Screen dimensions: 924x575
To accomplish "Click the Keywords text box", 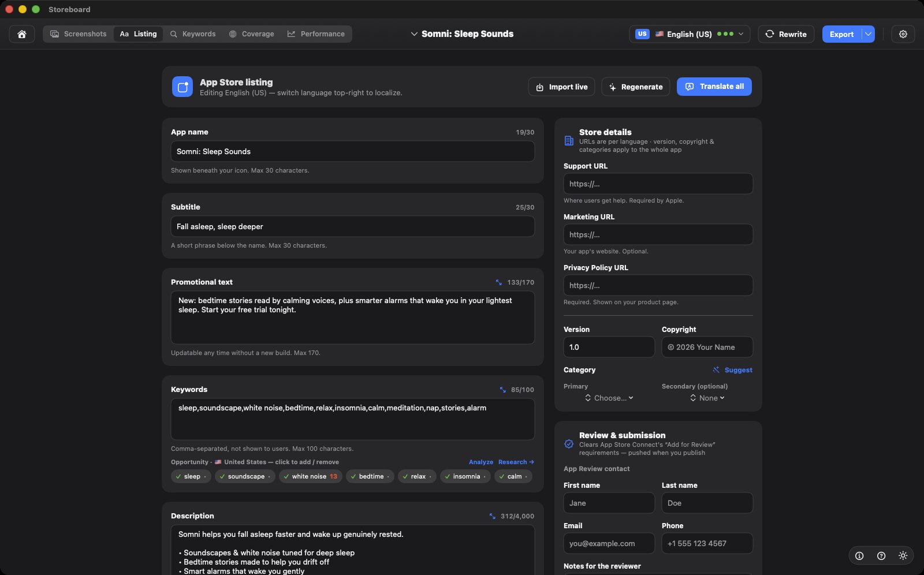I will tap(353, 419).
